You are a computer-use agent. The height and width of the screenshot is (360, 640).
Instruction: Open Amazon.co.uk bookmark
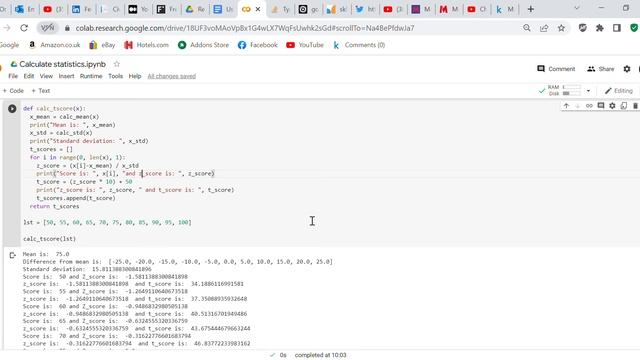54,45
